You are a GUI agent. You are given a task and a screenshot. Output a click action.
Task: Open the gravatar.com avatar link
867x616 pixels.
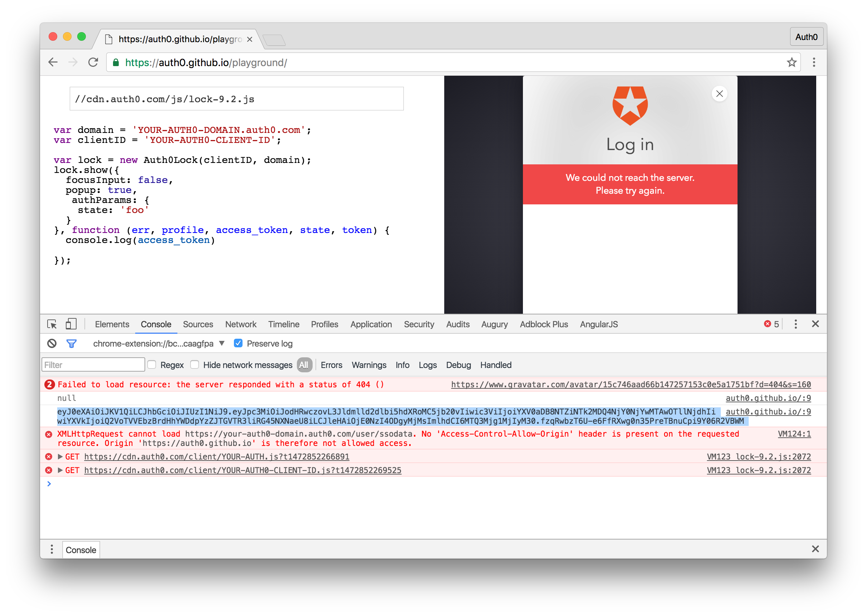click(x=631, y=384)
